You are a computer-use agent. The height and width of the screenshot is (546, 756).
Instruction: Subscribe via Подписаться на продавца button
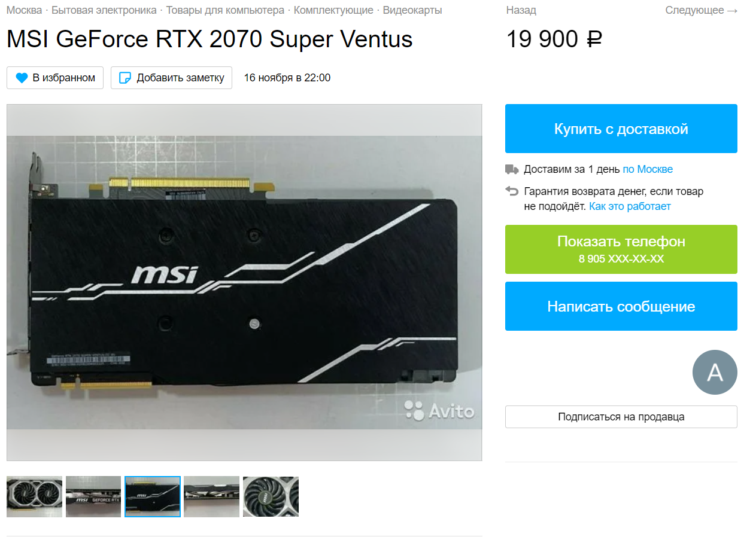pyautogui.click(x=621, y=417)
